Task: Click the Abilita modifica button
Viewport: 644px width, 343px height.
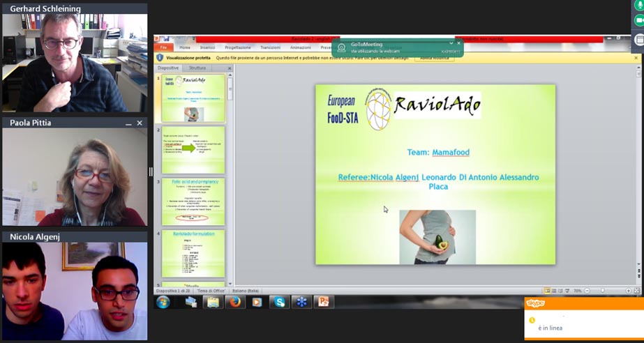Action: [x=435, y=59]
